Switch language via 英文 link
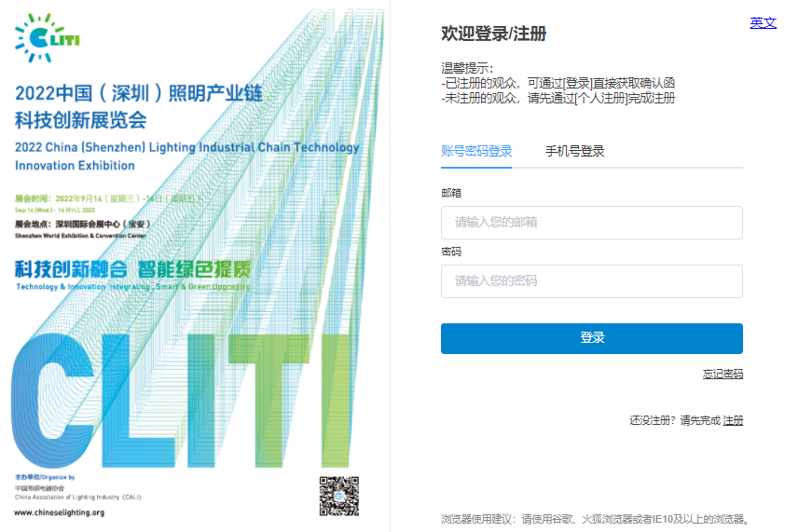 [x=763, y=23]
